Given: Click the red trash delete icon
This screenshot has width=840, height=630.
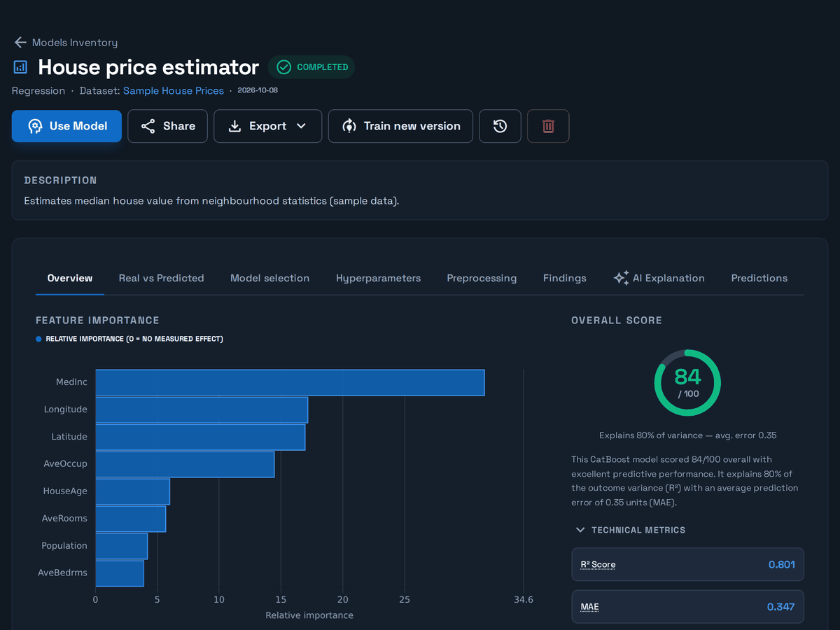Looking at the screenshot, I should tap(548, 126).
